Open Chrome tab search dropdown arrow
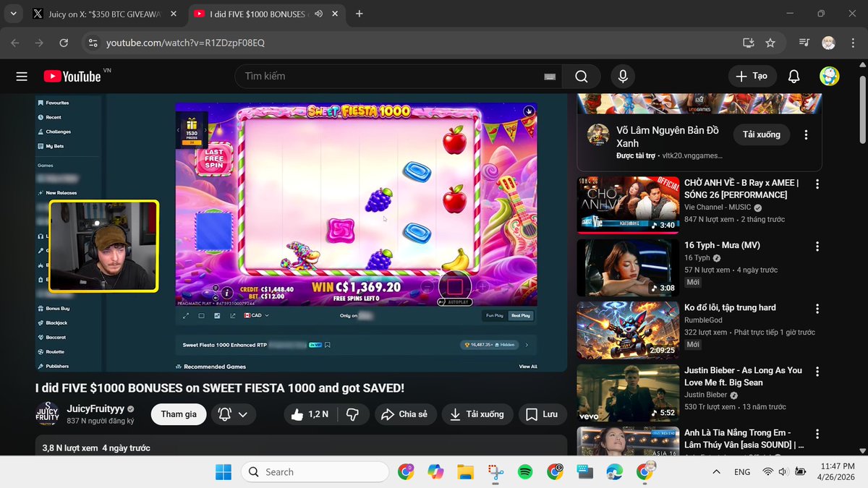Image resolution: width=868 pixels, height=488 pixels. [14, 14]
